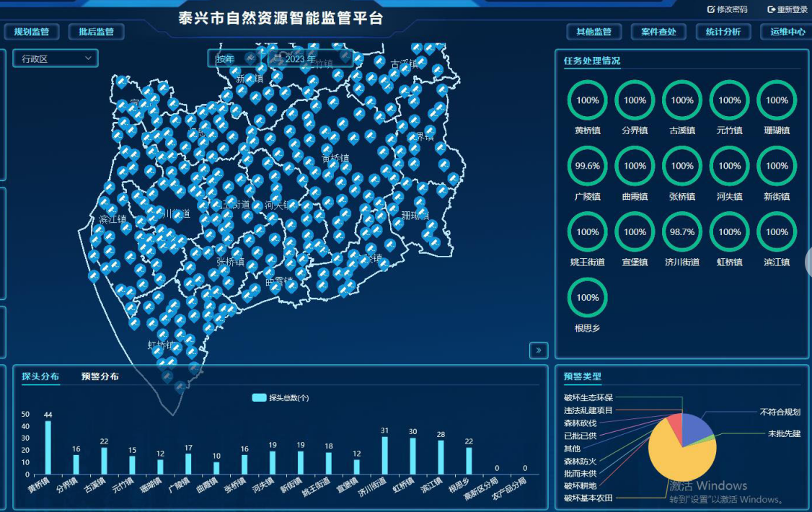This screenshot has width=812, height=512.
Task: Select the 探头分布 tab
Action: pos(40,376)
